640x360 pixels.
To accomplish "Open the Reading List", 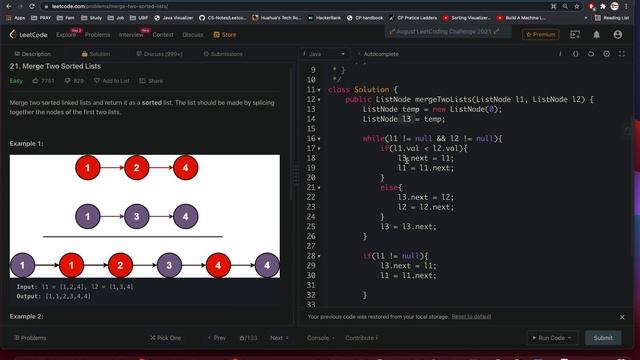I will tap(611, 18).
